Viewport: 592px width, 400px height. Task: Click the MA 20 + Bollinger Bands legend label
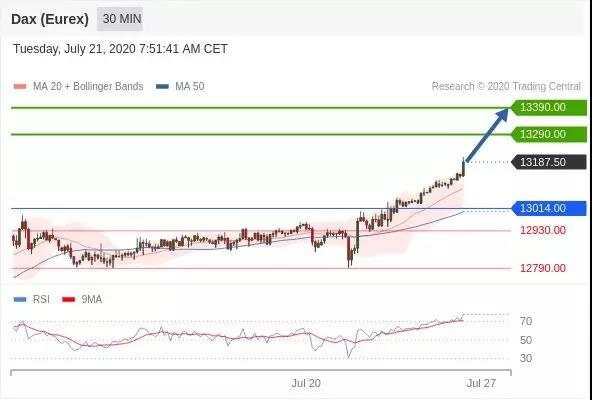(x=88, y=86)
